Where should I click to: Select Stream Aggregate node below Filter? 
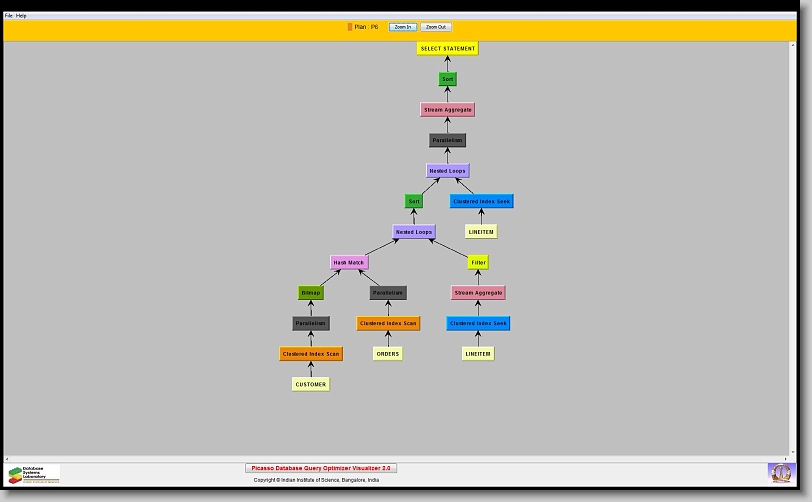coord(478,293)
